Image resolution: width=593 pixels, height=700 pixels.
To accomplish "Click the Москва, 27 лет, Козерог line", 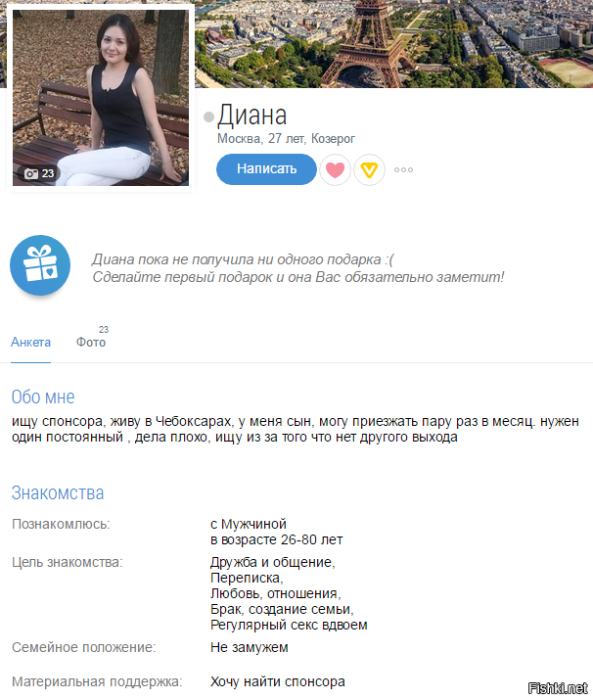I will (x=286, y=139).
